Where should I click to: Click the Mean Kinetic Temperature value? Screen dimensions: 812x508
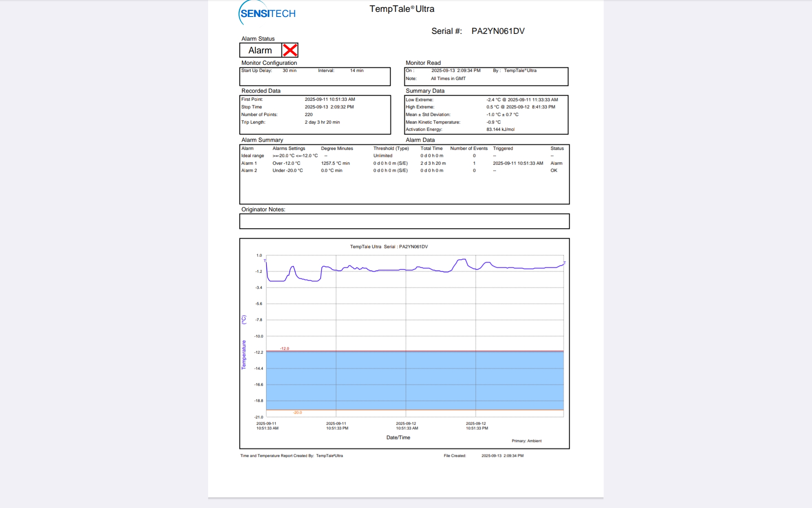[x=493, y=122]
